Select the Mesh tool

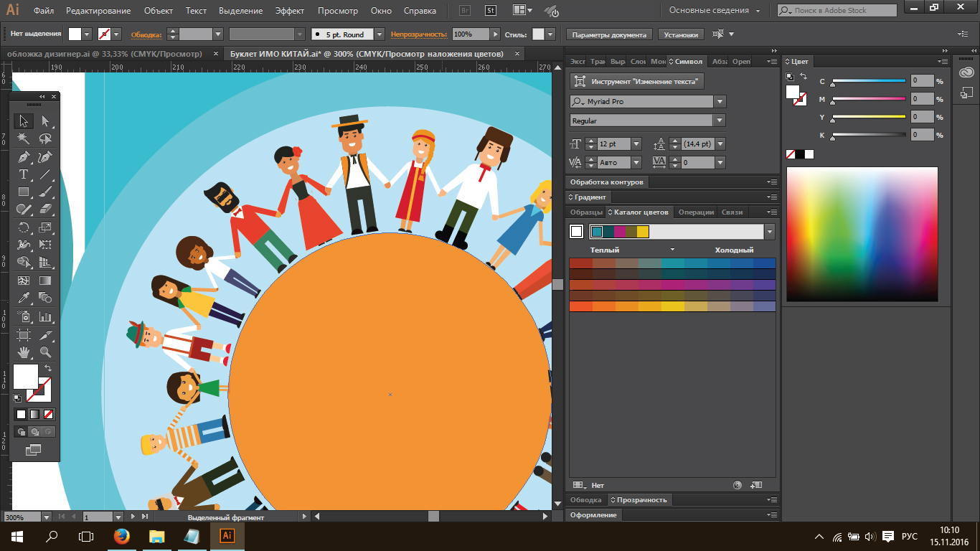(x=24, y=281)
